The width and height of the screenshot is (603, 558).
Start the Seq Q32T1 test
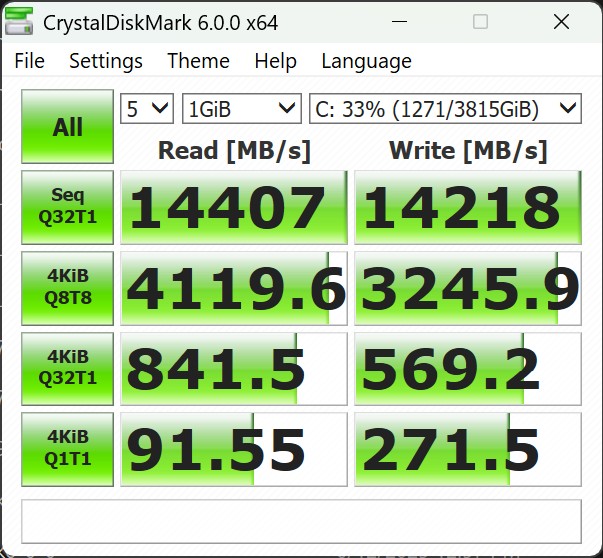[67, 207]
